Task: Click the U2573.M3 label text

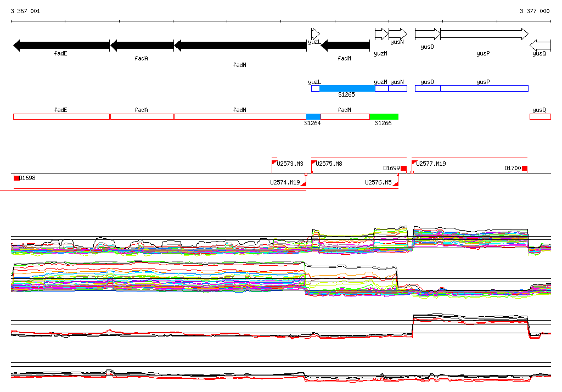Action: pos(290,164)
